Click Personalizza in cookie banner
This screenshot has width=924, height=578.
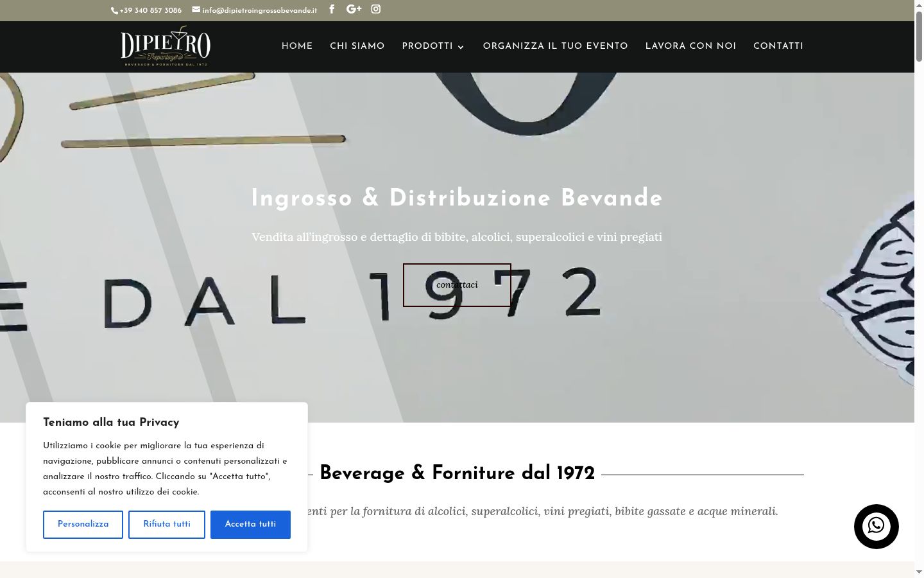click(x=83, y=525)
